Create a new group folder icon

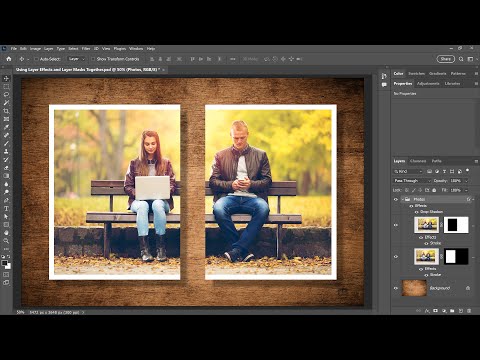point(452,311)
